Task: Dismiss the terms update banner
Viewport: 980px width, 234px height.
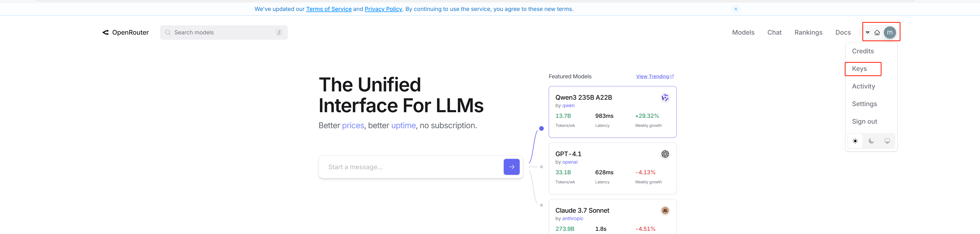Action: pyautogui.click(x=735, y=9)
